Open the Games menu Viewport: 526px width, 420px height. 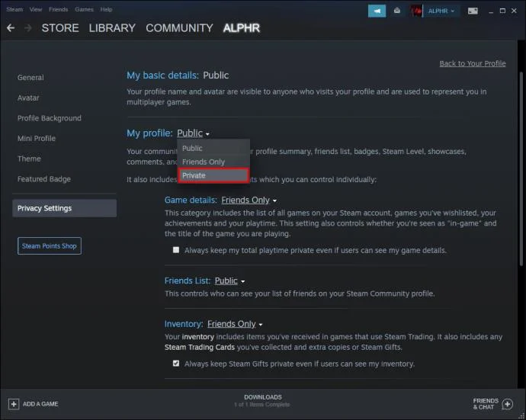pyautogui.click(x=84, y=9)
